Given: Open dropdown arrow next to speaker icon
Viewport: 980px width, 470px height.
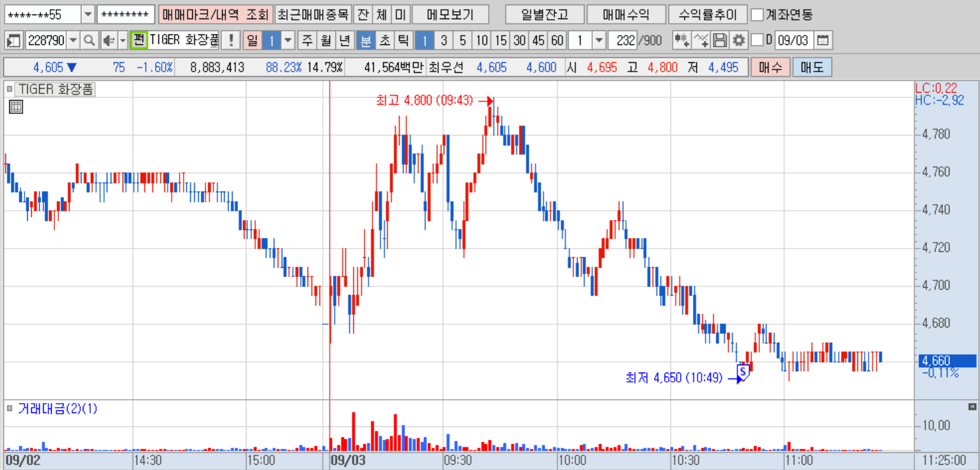Looking at the screenshot, I should pos(123,40).
